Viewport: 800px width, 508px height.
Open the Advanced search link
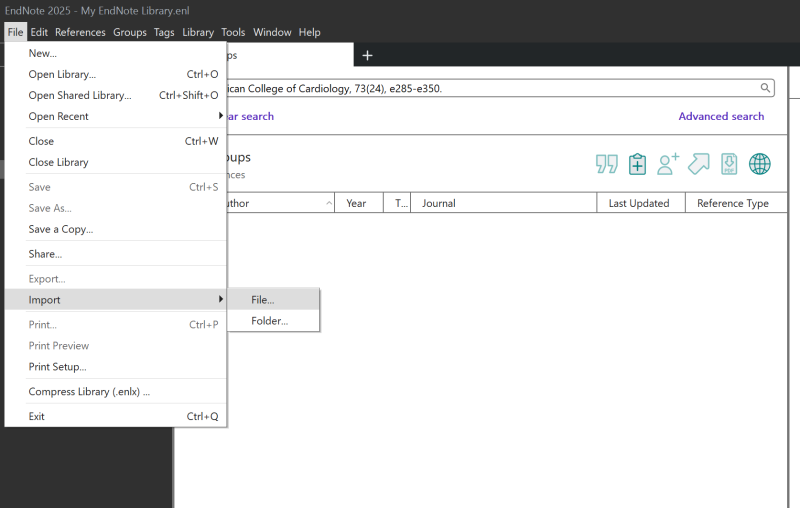(x=721, y=116)
